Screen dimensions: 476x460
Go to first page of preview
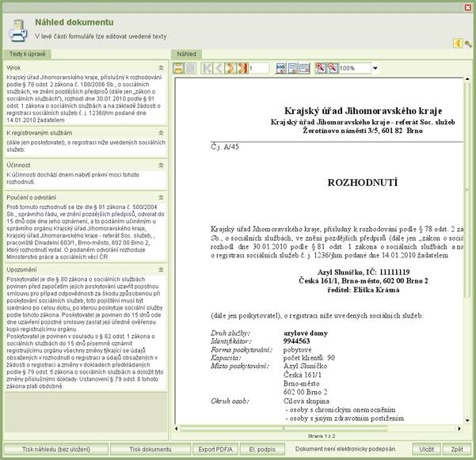pos(207,68)
